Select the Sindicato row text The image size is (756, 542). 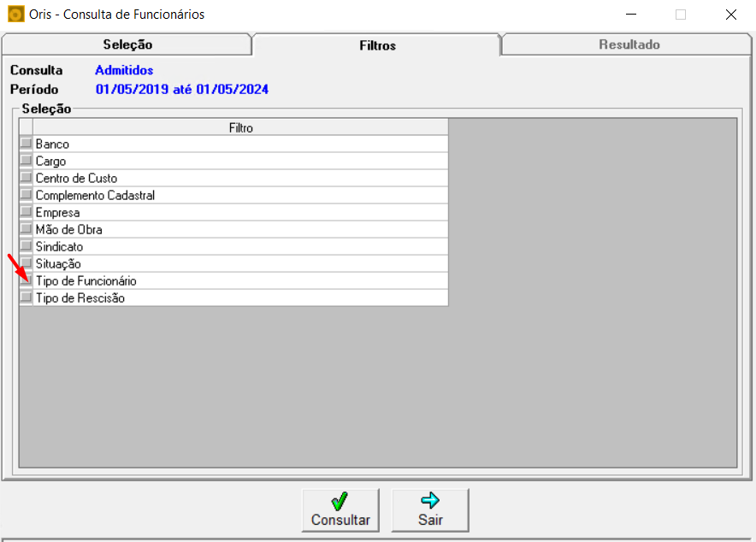59,247
